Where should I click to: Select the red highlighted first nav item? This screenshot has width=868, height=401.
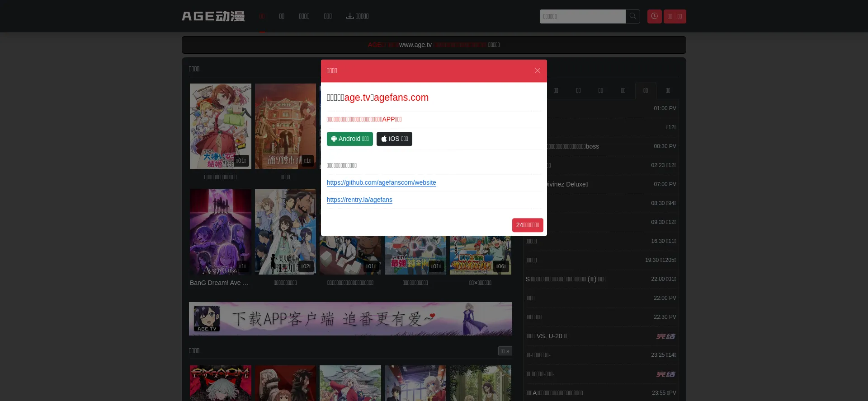262,16
